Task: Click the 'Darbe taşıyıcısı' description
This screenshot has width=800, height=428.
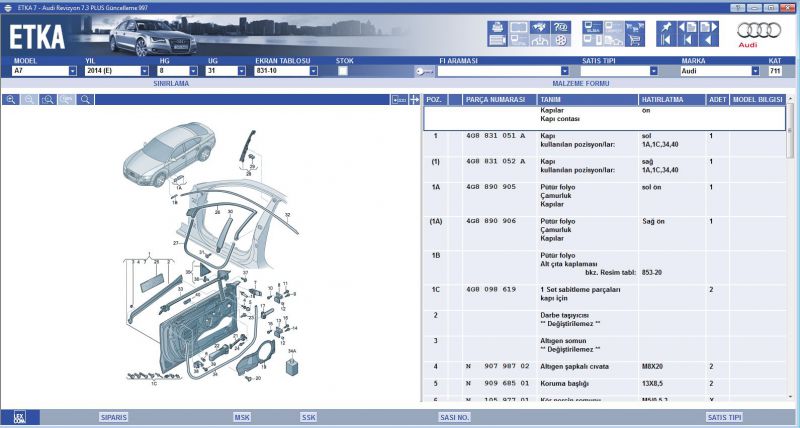Action: (x=564, y=315)
